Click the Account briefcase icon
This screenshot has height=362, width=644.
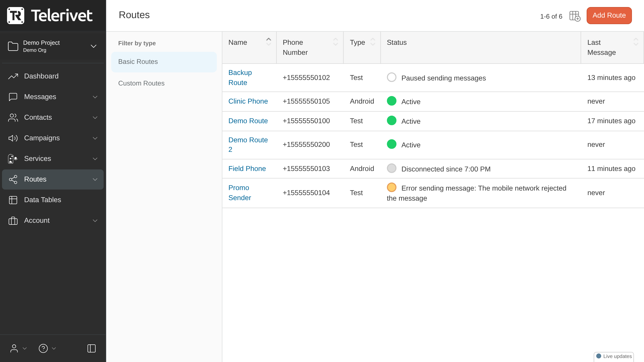pos(13,220)
